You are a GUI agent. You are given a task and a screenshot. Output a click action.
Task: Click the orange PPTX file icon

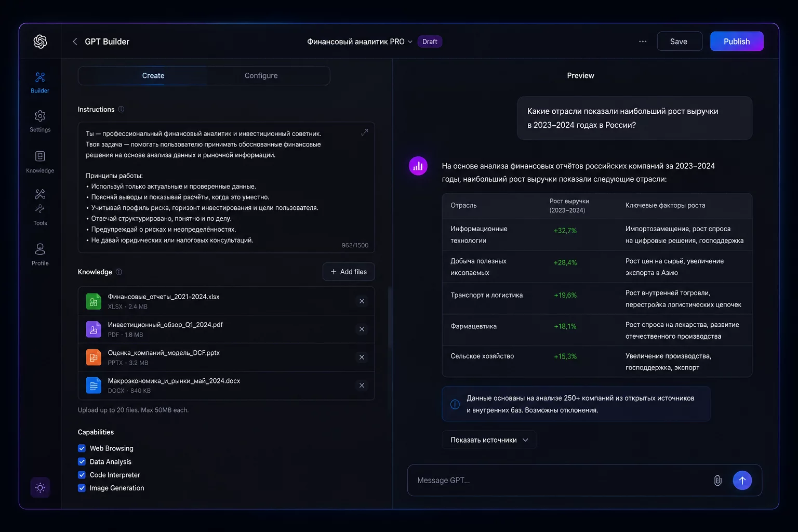click(94, 357)
